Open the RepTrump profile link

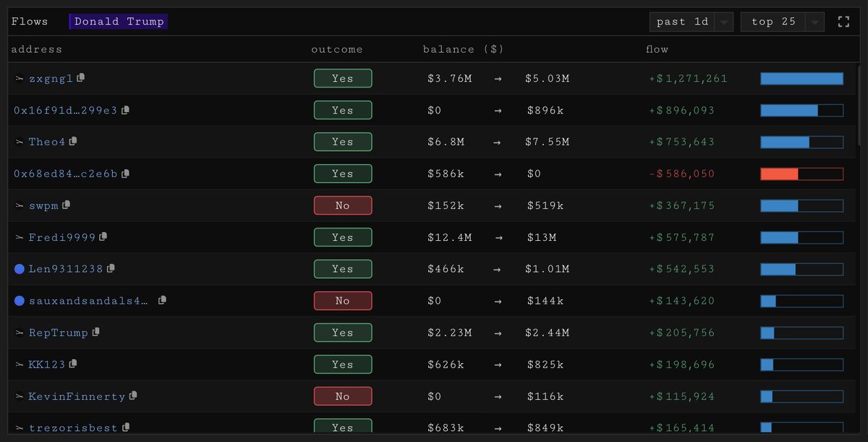[59, 333]
